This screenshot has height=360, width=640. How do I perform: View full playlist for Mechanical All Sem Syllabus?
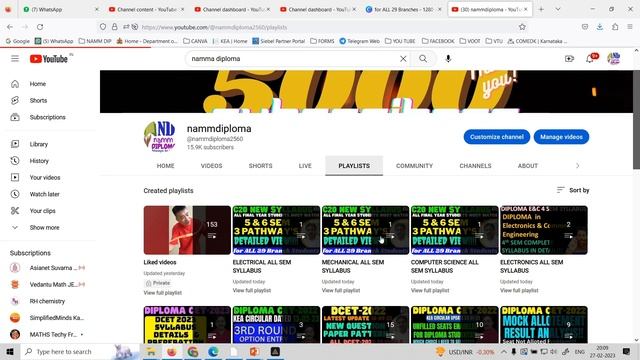[341, 290]
